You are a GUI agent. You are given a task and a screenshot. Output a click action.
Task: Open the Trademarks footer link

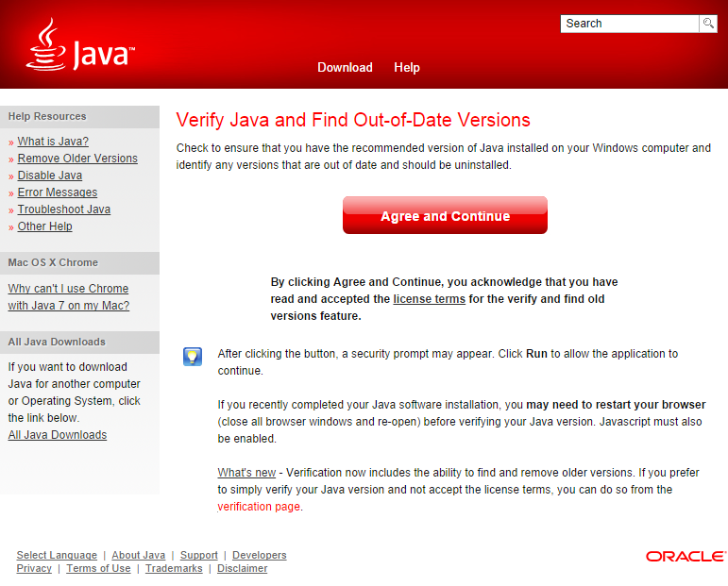(x=174, y=568)
